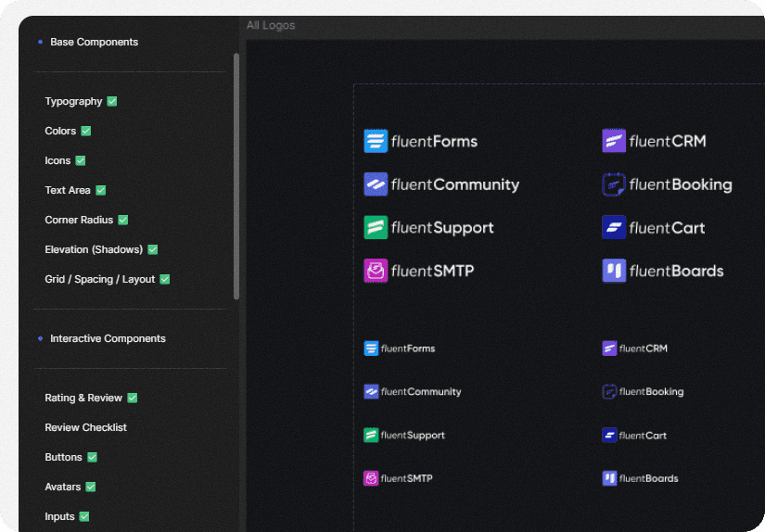Click the small fluentSupport wordmark text
Screen dimensions: 765x532
413,436
